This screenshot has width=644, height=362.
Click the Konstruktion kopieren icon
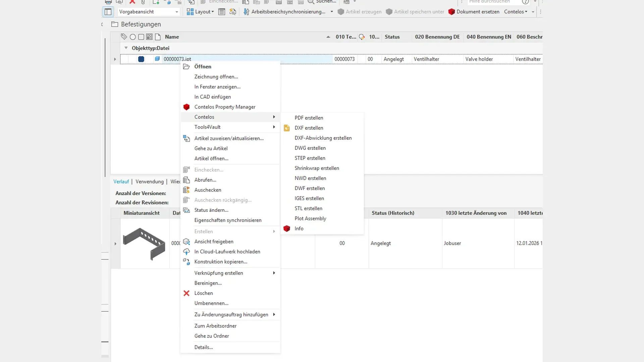tap(186, 262)
